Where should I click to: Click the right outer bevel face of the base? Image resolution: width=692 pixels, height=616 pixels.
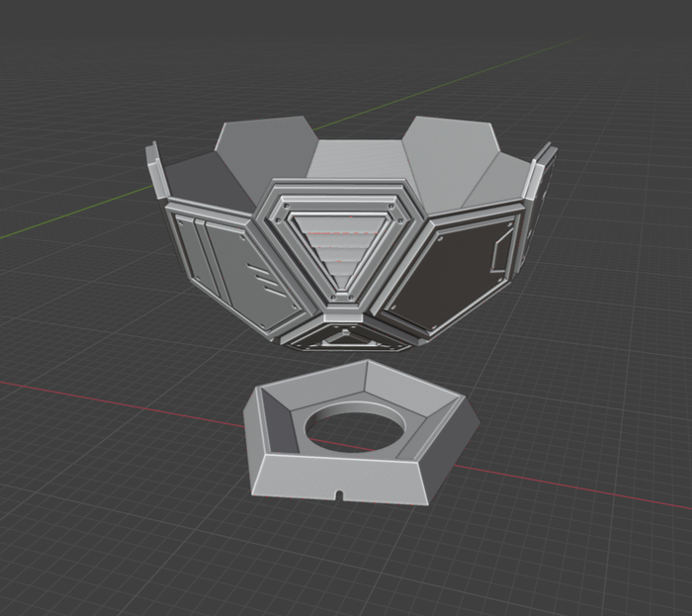pyautogui.click(x=457, y=445)
